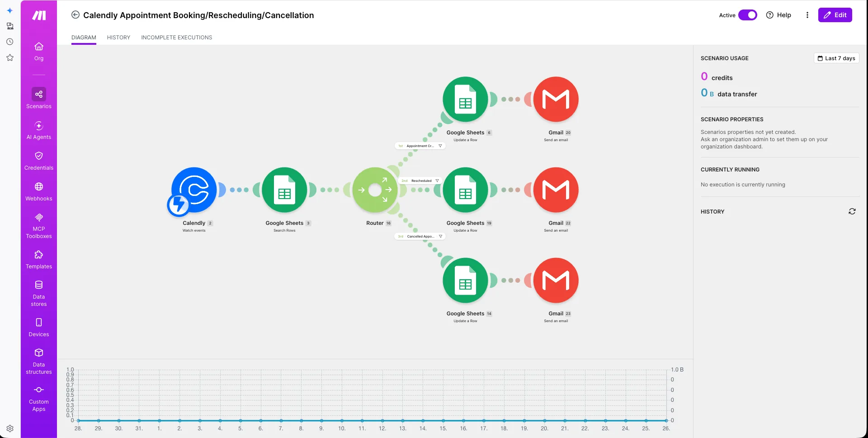Open Data structures in sidebar
This screenshot has height=438, width=868.
click(39, 362)
